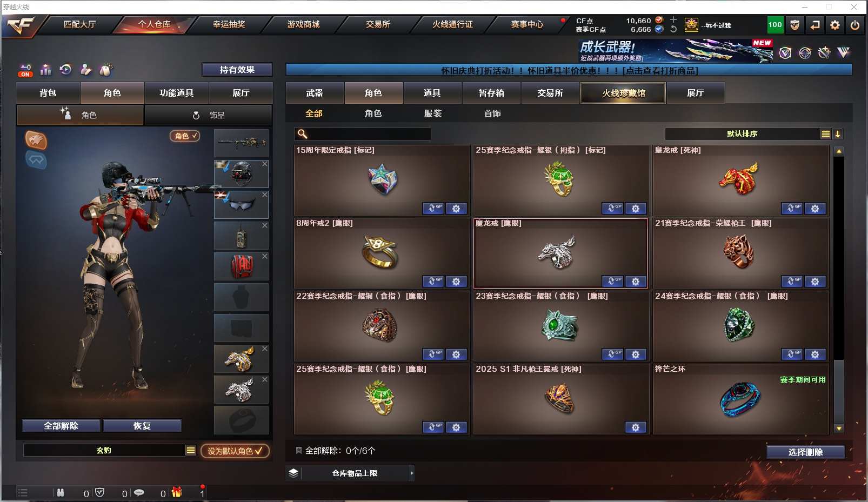
Task: Toggle the ON switch icon above tabs
Action: click(25, 70)
